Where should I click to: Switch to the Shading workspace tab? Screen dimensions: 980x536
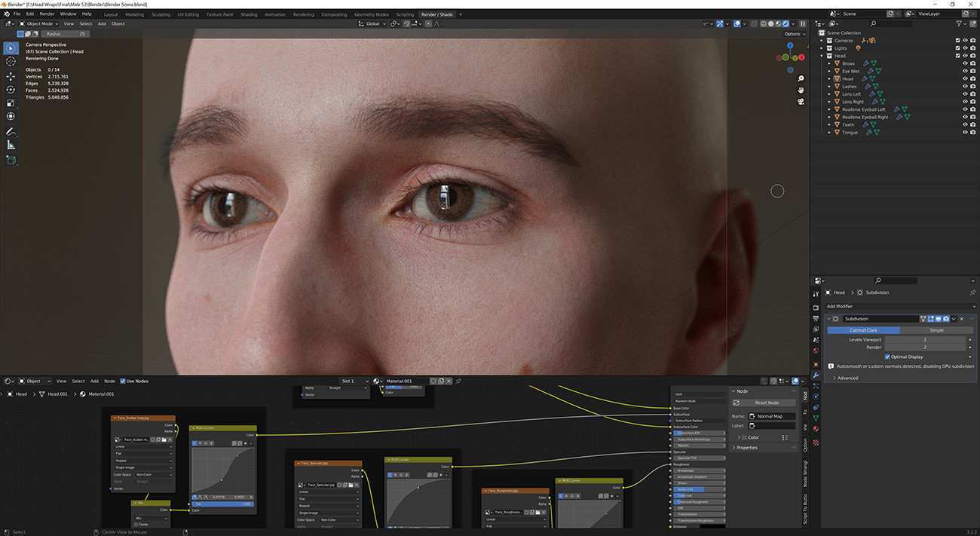250,14
